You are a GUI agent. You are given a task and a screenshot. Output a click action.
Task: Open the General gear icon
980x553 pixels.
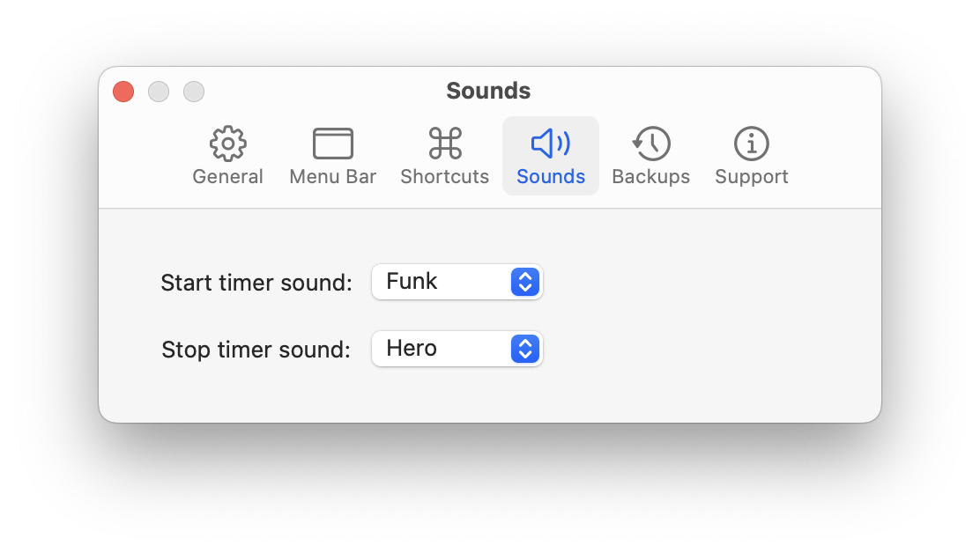pos(227,144)
